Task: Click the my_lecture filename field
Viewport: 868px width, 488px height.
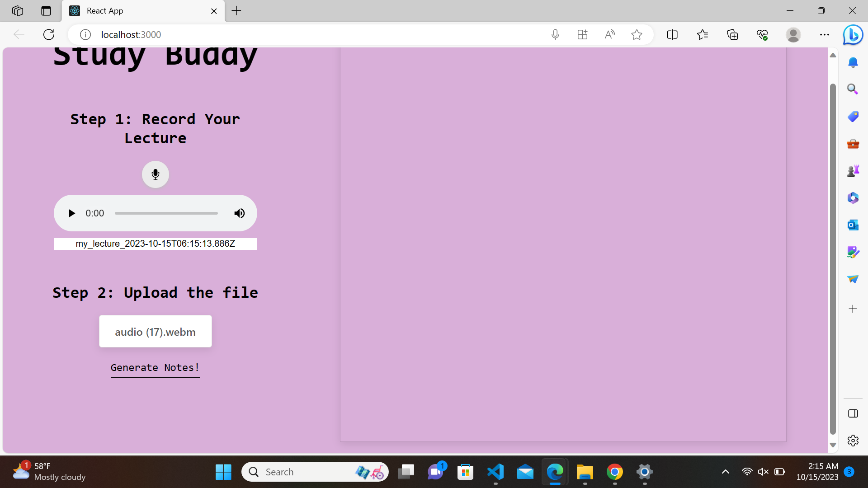Action: tap(155, 244)
